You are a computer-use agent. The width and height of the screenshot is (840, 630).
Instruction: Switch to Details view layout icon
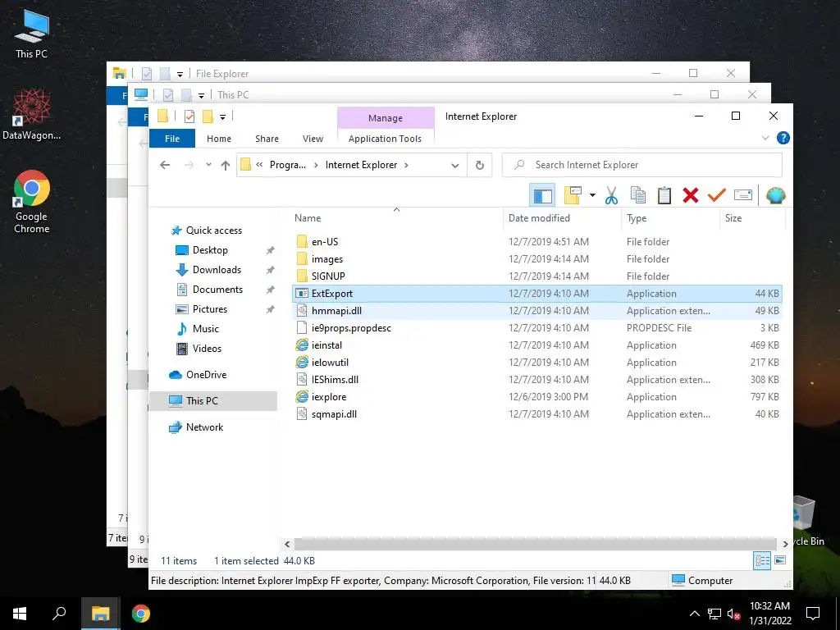762,560
